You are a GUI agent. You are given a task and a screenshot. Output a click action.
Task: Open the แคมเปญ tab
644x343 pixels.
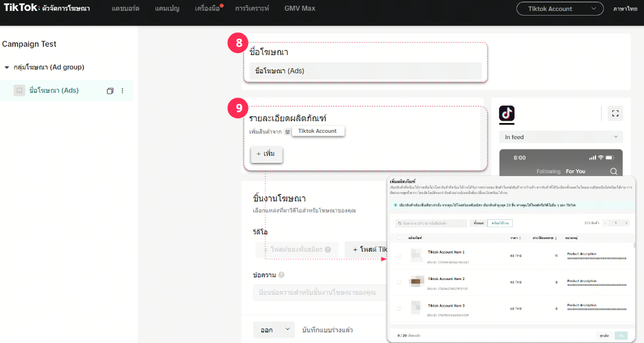[167, 8]
